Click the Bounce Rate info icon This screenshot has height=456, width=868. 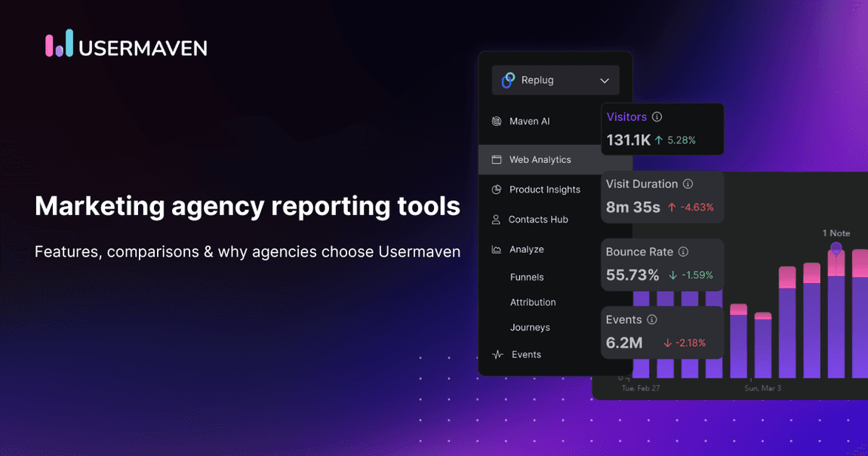tap(683, 251)
